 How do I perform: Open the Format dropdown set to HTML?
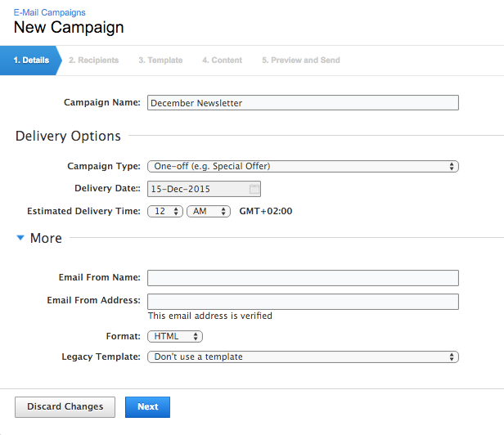175,336
